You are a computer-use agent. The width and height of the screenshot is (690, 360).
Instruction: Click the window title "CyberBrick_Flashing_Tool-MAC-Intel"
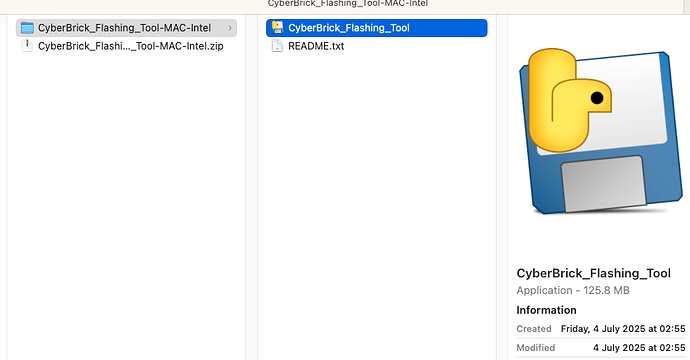pyautogui.click(x=348, y=4)
